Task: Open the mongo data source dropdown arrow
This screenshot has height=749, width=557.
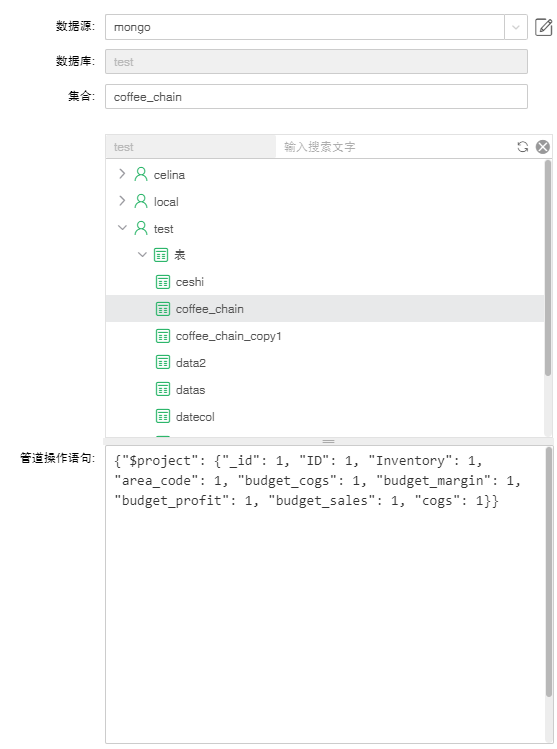Action: click(516, 27)
